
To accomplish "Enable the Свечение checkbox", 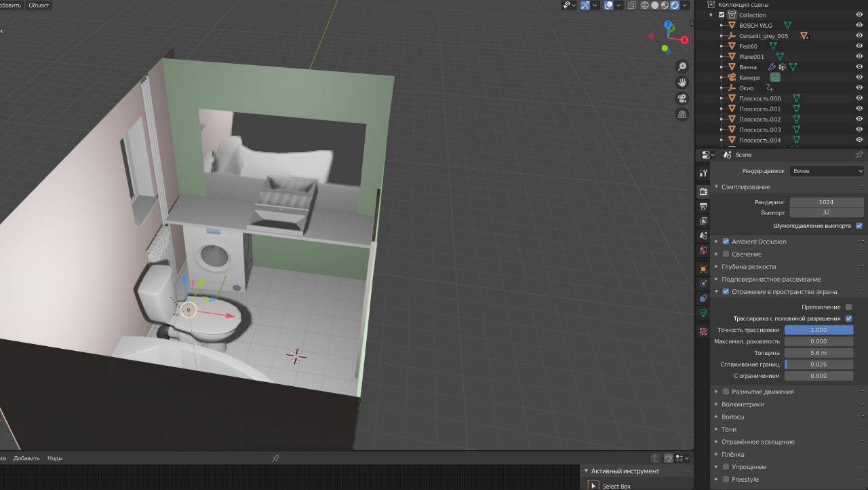I will coord(726,254).
